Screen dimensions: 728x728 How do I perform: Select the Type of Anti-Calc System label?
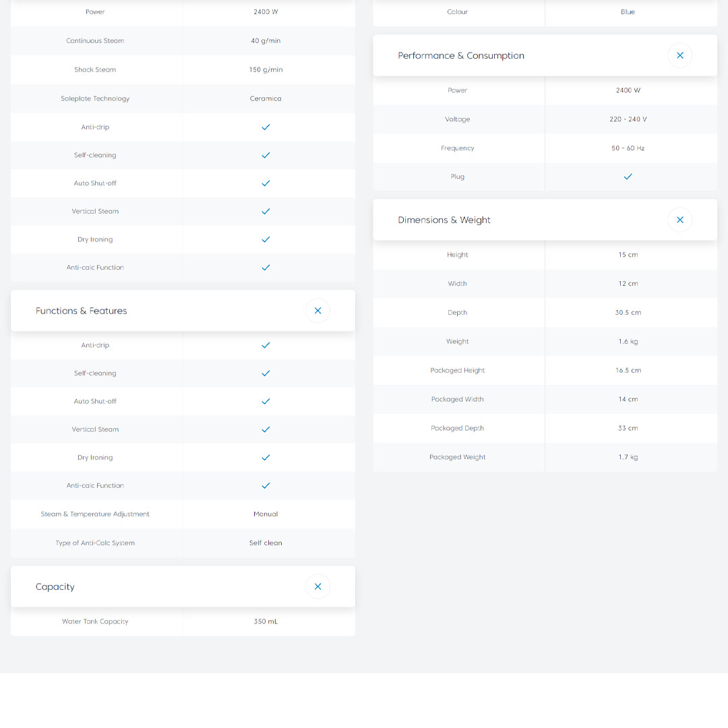click(95, 543)
